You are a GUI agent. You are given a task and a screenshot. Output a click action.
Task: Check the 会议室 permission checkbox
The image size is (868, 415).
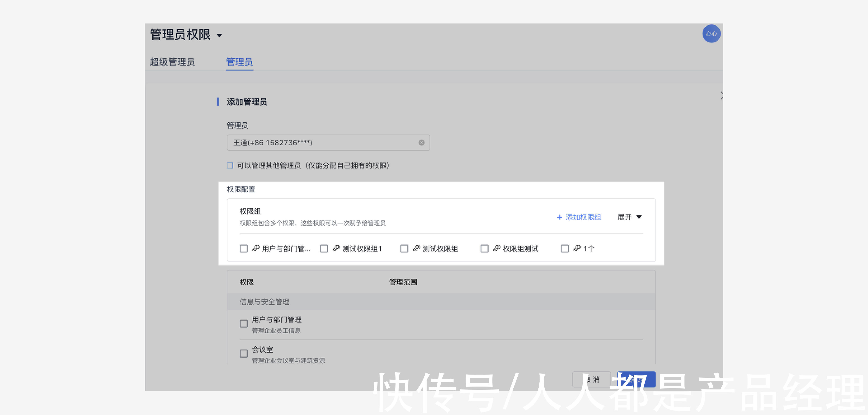coord(244,354)
